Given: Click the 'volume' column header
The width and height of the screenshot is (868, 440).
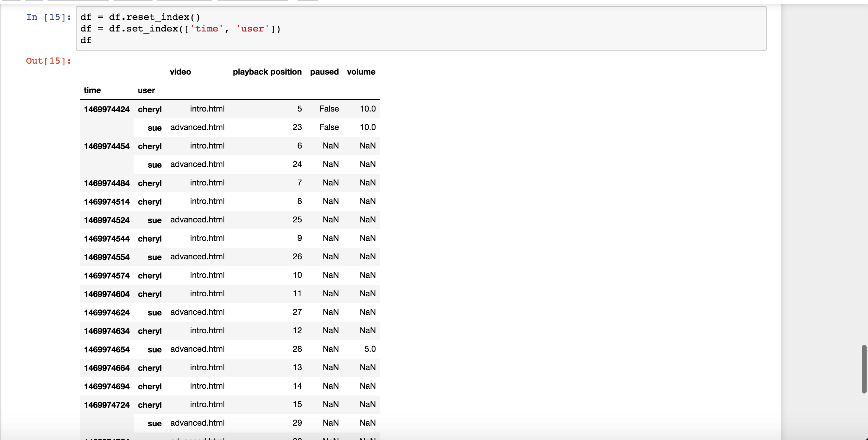Looking at the screenshot, I should (x=361, y=72).
